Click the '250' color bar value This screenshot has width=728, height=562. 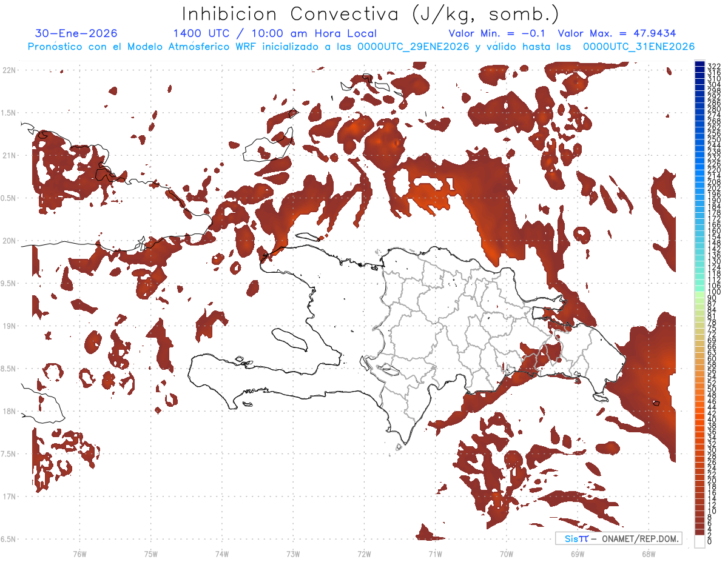713,139
